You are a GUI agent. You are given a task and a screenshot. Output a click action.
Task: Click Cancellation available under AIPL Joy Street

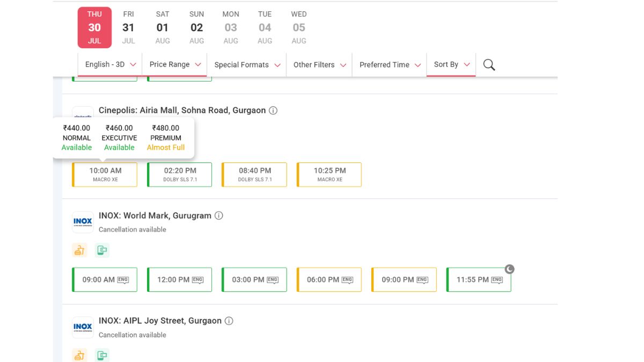point(133,335)
